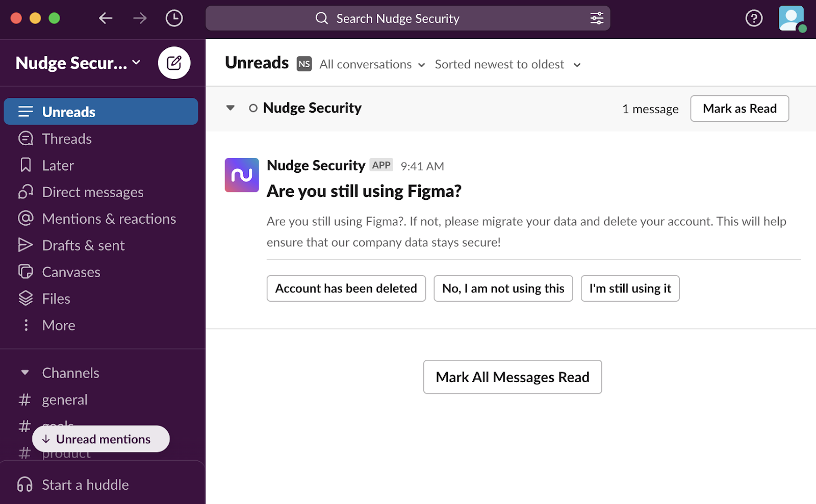
Task: Open the #general channel
Action: tap(64, 400)
